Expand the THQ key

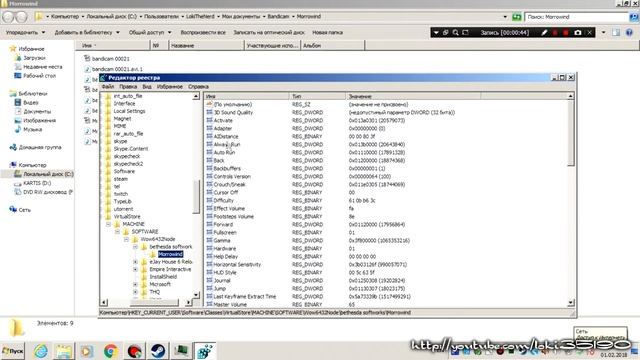click(135, 292)
